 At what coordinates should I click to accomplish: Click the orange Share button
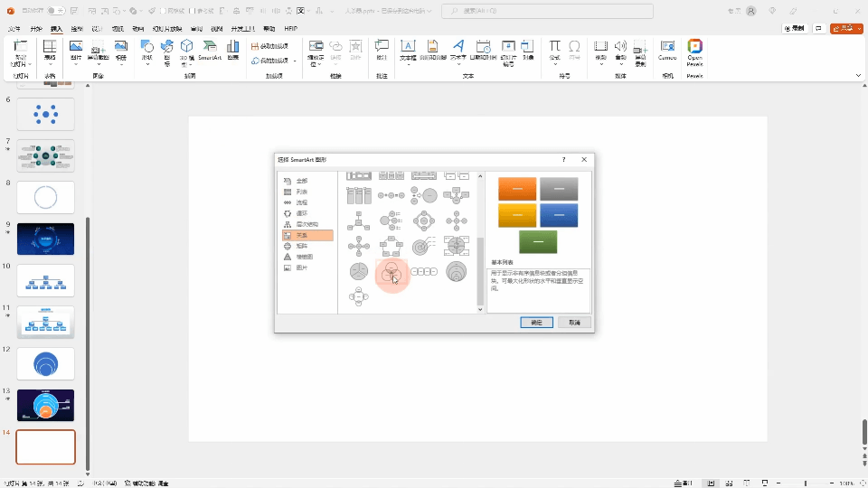coord(844,28)
